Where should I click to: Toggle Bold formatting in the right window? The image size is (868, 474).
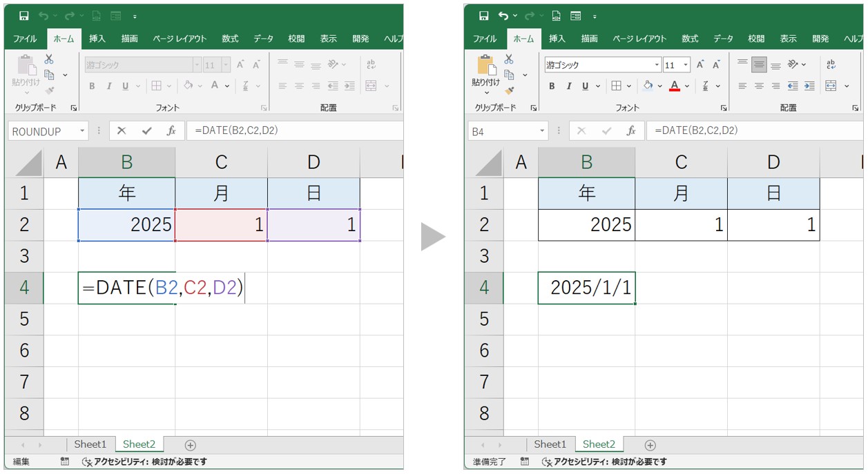[x=552, y=86]
